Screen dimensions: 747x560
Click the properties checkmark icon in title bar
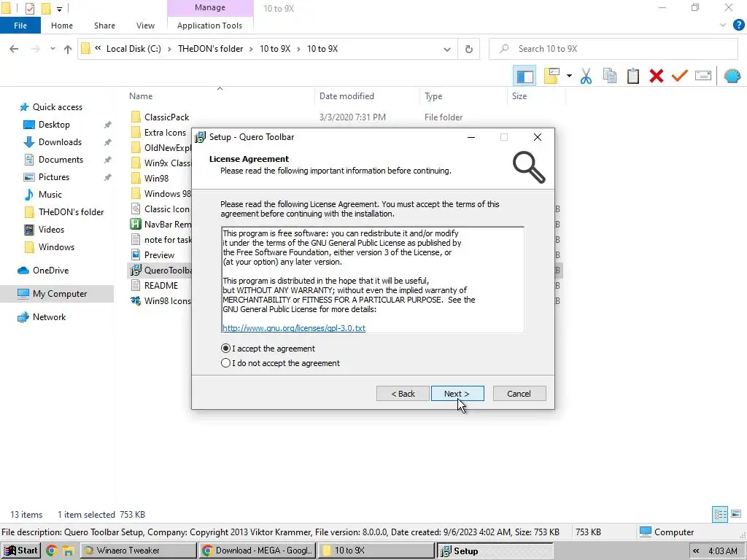point(29,8)
